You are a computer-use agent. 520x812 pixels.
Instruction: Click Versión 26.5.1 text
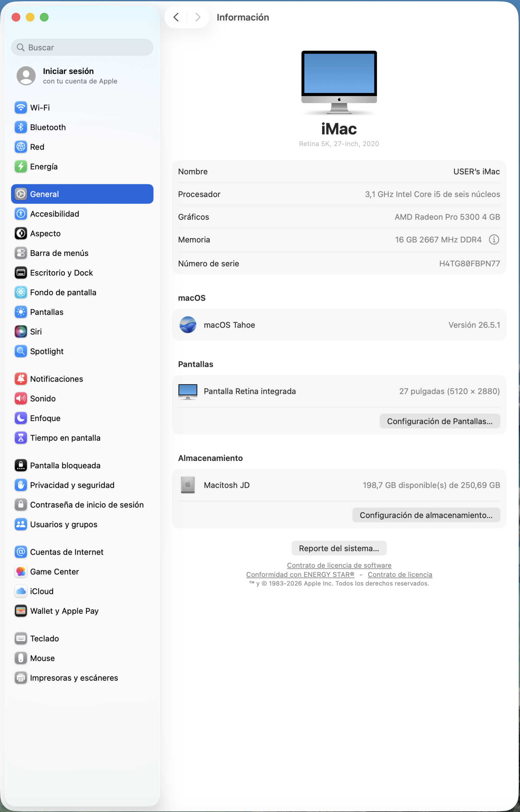pyautogui.click(x=474, y=325)
